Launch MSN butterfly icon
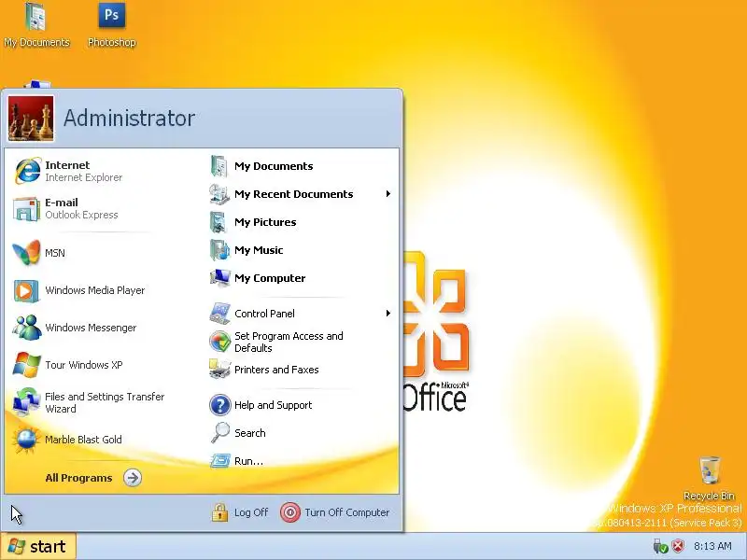This screenshot has height=560, width=747. pos(26,253)
